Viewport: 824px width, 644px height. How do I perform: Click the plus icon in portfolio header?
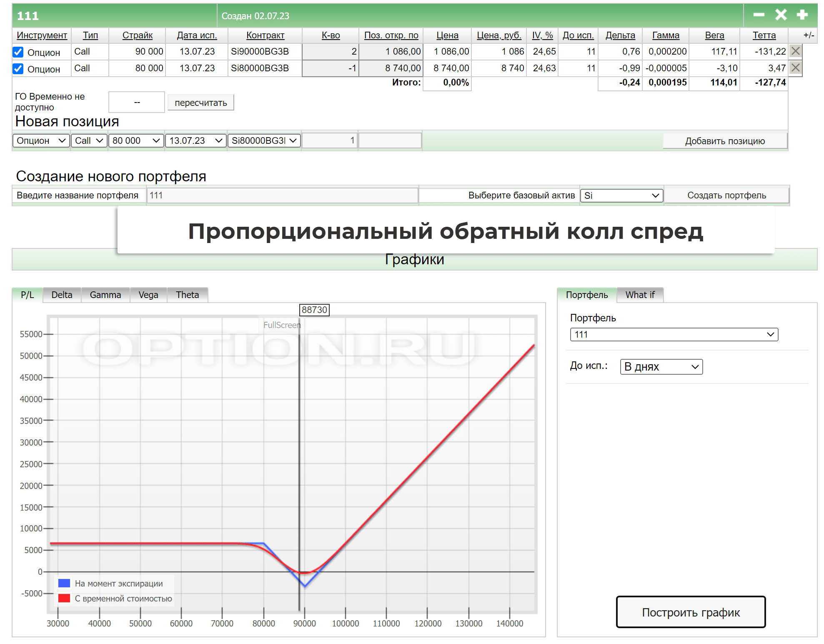click(802, 15)
